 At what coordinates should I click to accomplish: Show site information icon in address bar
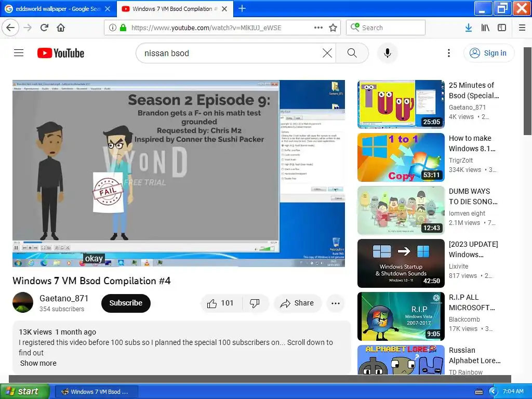pyautogui.click(x=113, y=28)
